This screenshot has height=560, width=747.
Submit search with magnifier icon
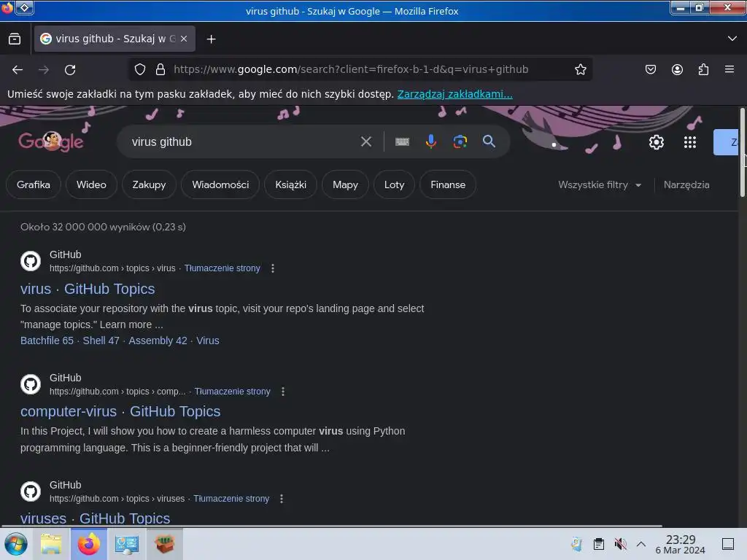pos(489,141)
